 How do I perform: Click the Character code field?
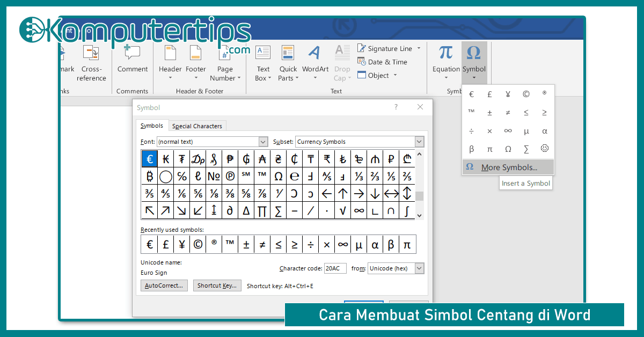335,268
